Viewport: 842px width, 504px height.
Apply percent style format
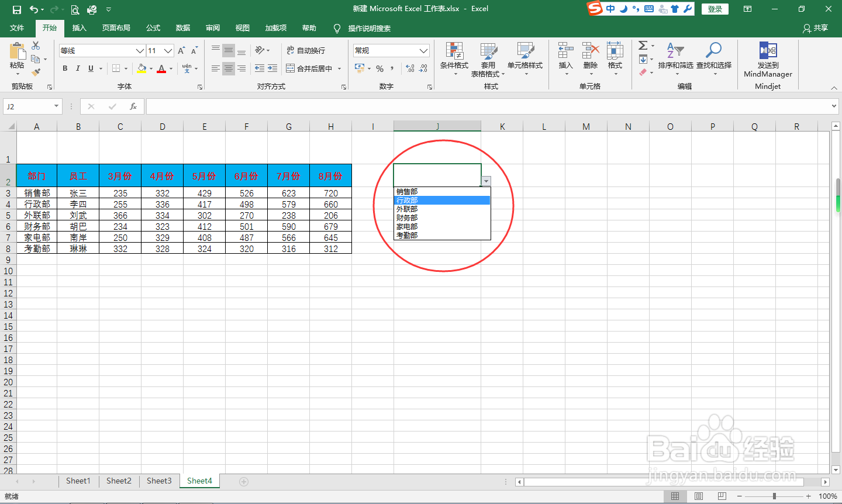click(x=380, y=68)
